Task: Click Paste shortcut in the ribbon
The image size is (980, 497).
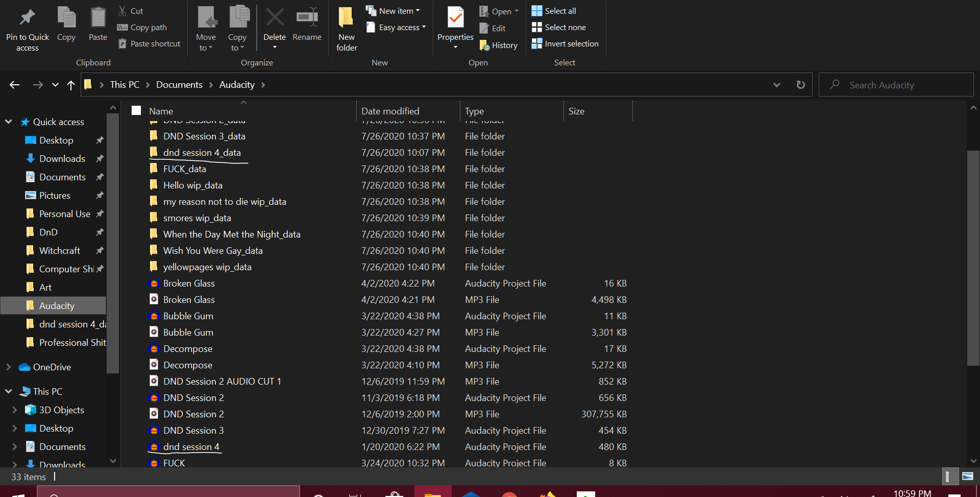Action: 150,44
